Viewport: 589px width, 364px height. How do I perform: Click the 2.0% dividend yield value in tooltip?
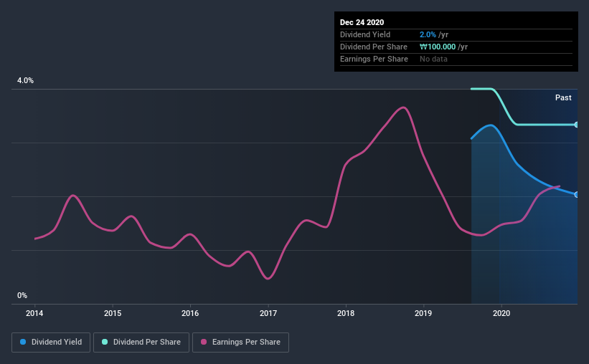(x=428, y=34)
